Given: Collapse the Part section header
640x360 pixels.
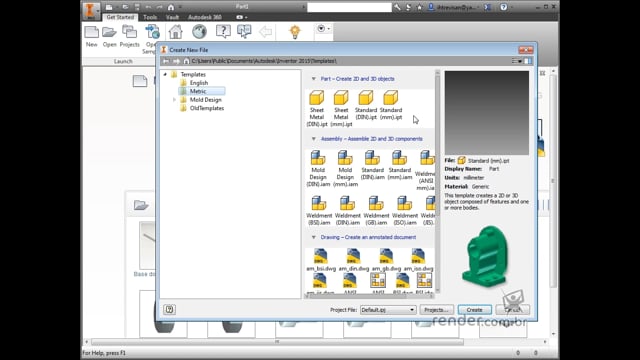Looking at the screenshot, I should (x=313, y=79).
